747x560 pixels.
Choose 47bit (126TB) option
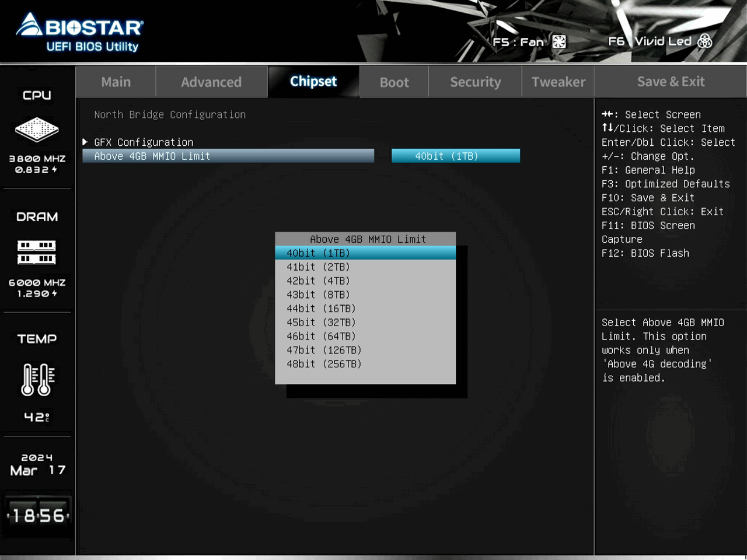365,350
